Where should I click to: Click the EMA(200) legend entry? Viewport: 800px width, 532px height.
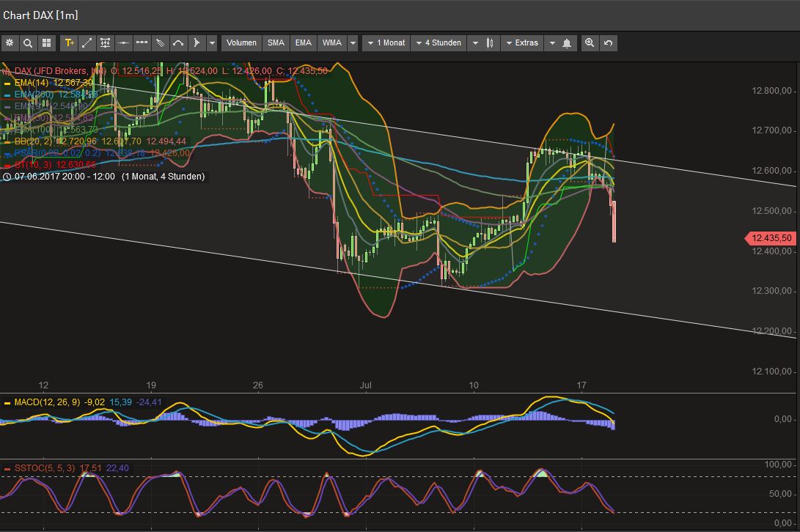click(x=34, y=95)
